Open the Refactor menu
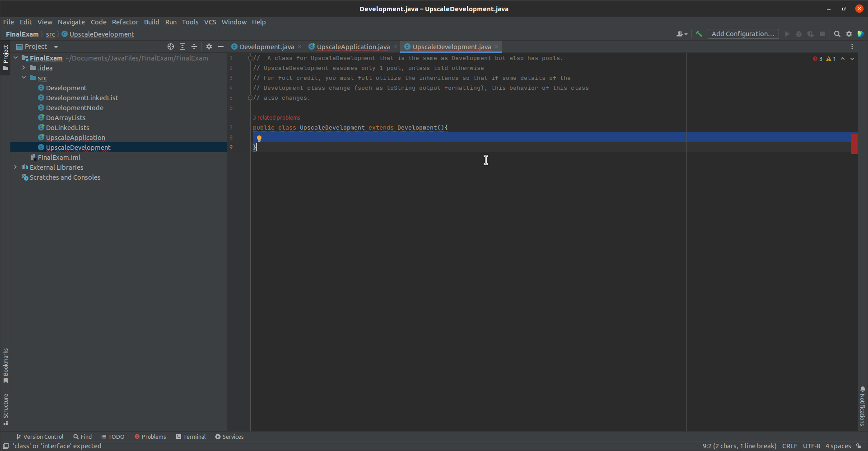Viewport: 868px width, 451px height. click(x=125, y=22)
